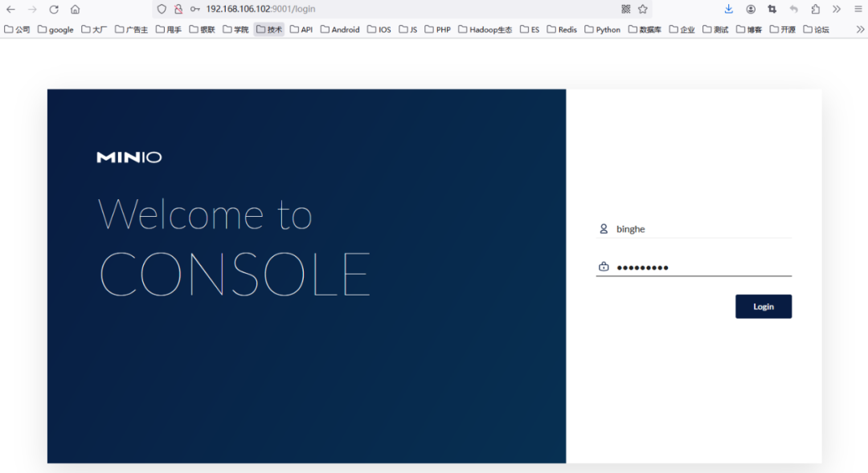Open the downloads panel

click(728, 9)
